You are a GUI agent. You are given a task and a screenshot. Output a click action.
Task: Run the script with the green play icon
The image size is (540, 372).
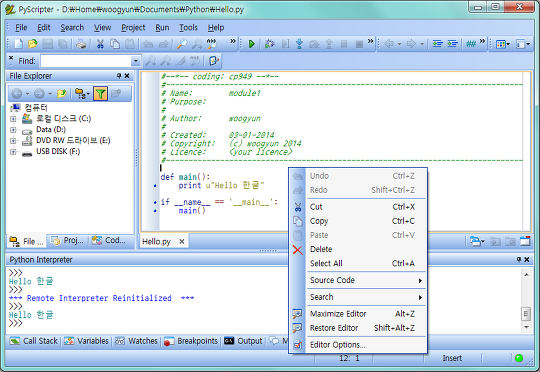(251, 44)
